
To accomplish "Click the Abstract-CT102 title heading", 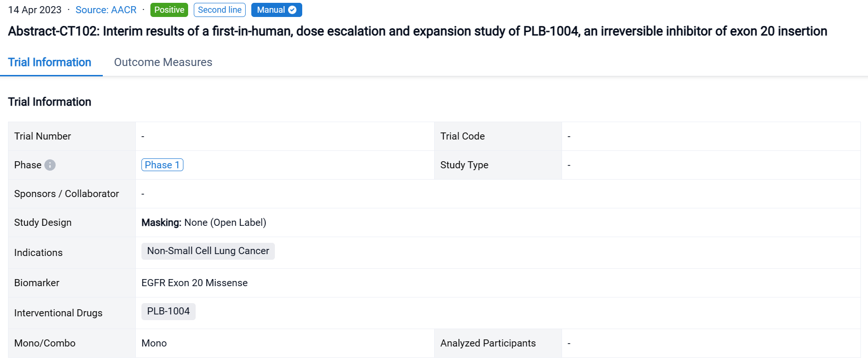I will click(x=417, y=31).
